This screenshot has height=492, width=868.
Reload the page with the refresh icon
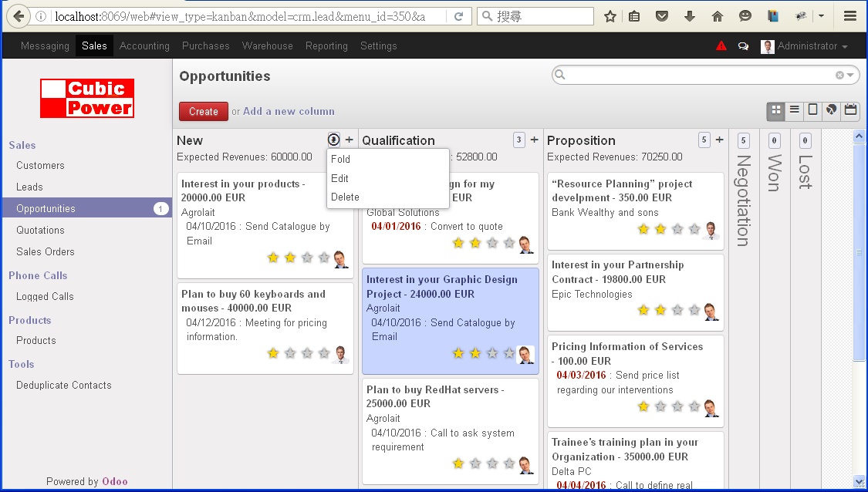click(x=459, y=17)
